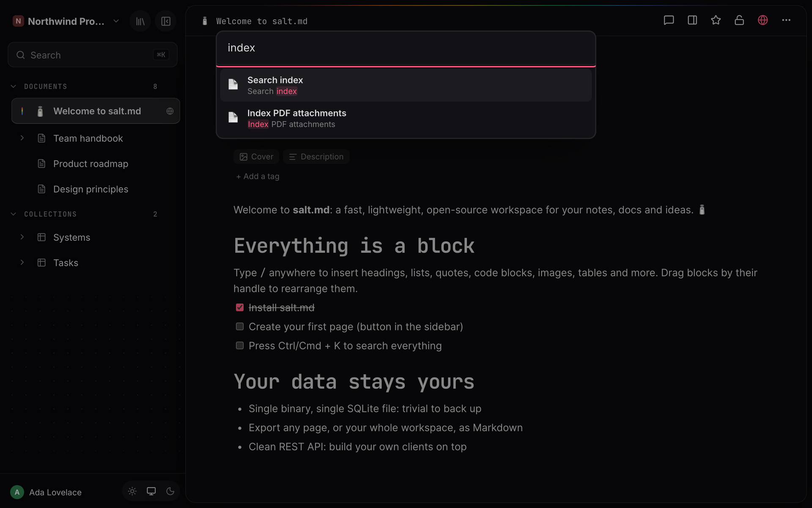Open the library icon in sidebar header

pyautogui.click(x=140, y=21)
